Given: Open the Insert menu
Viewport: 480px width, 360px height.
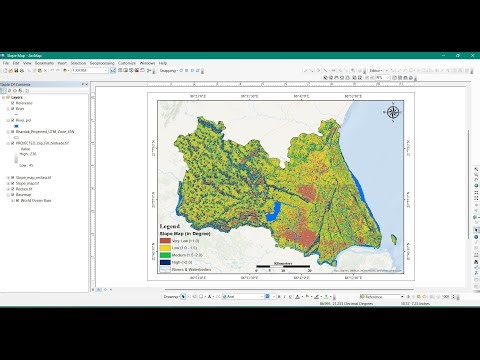Looking at the screenshot, I should coord(62,63).
